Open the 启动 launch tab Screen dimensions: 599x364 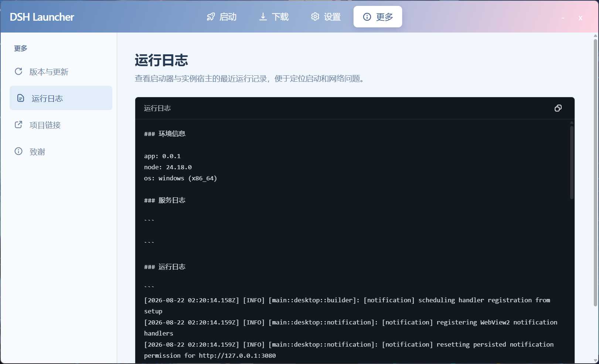pyautogui.click(x=221, y=17)
